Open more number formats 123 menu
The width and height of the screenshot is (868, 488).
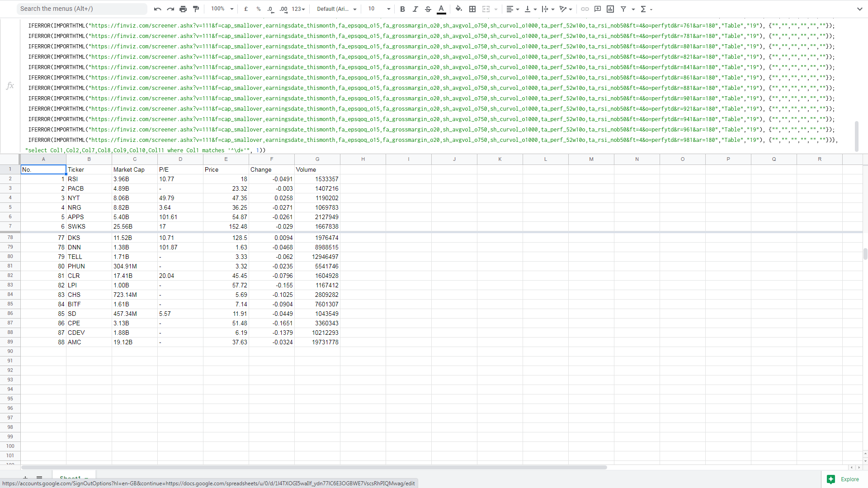[x=298, y=9]
